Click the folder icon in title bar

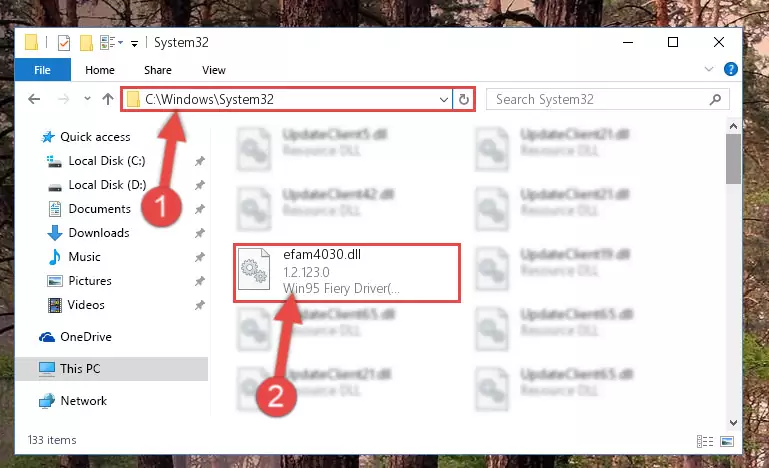[31, 42]
